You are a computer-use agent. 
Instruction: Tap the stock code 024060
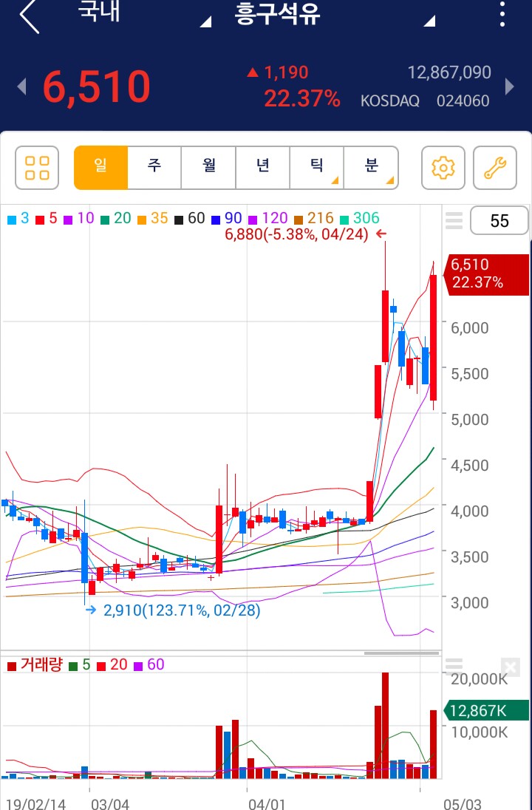pyautogui.click(x=463, y=101)
